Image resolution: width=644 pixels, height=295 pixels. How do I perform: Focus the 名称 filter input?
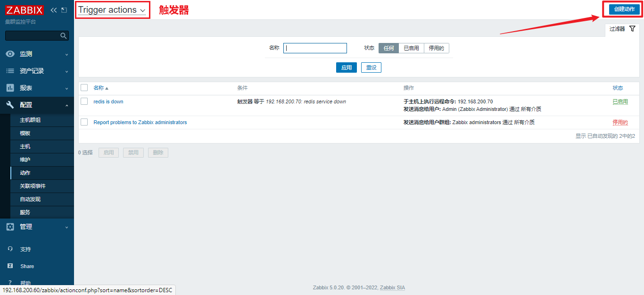tap(315, 48)
